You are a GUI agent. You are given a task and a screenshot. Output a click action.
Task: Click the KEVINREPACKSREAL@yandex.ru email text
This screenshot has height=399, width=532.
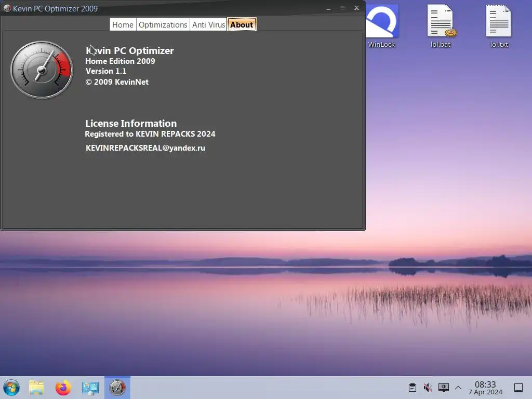145,148
